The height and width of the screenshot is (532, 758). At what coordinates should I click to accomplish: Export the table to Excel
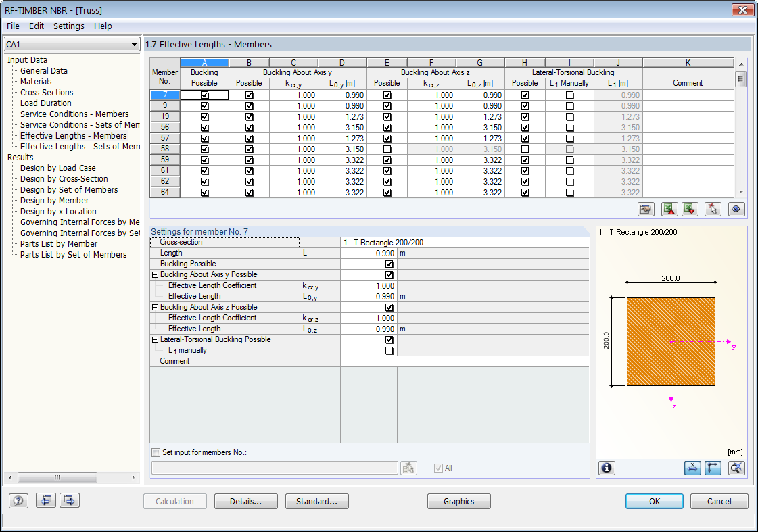pos(669,209)
